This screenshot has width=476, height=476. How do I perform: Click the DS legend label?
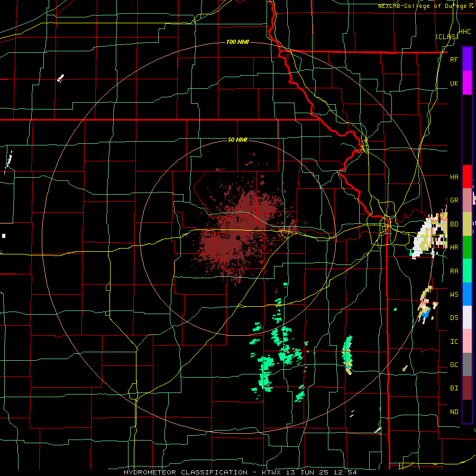point(454,318)
